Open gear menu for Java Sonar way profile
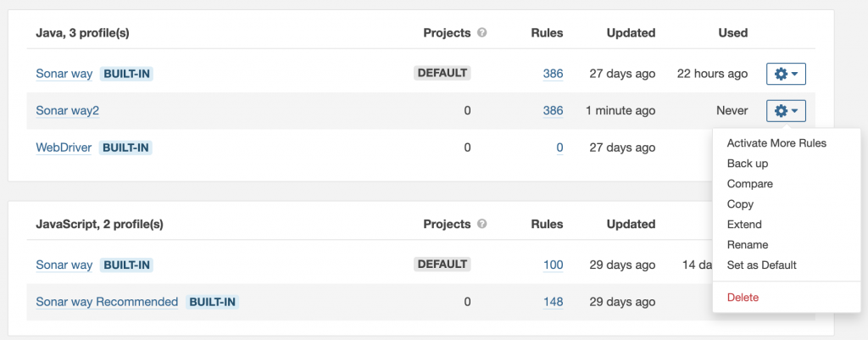868x340 pixels. pyautogui.click(x=786, y=74)
